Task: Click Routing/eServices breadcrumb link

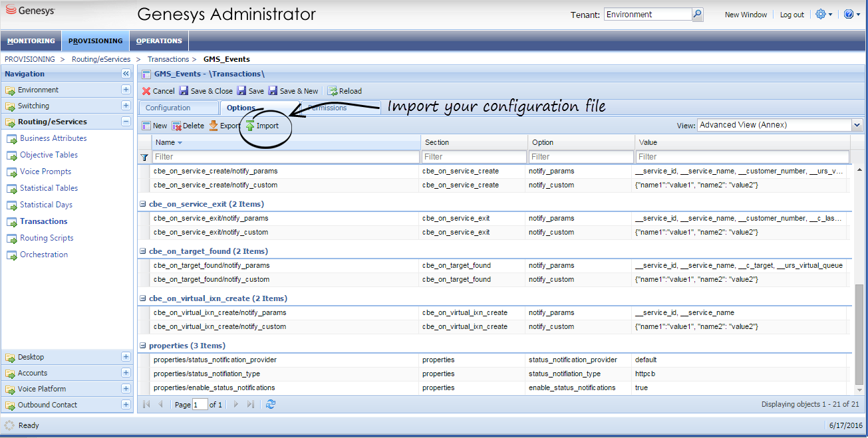Action: 101,59
